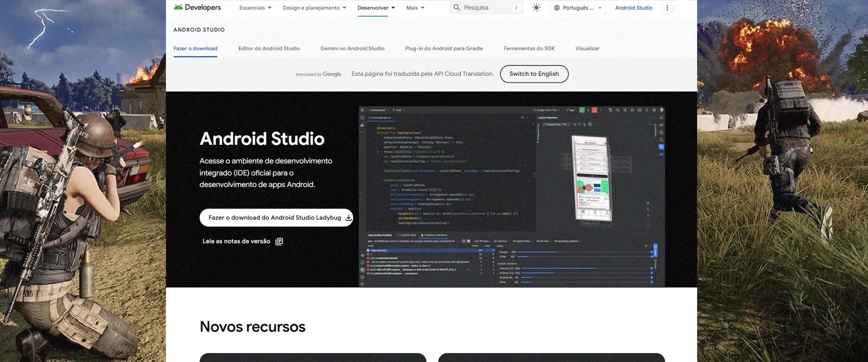868x362 pixels.
Task: Expand the Design e planejamento menu
Action: (x=314, y=8)
